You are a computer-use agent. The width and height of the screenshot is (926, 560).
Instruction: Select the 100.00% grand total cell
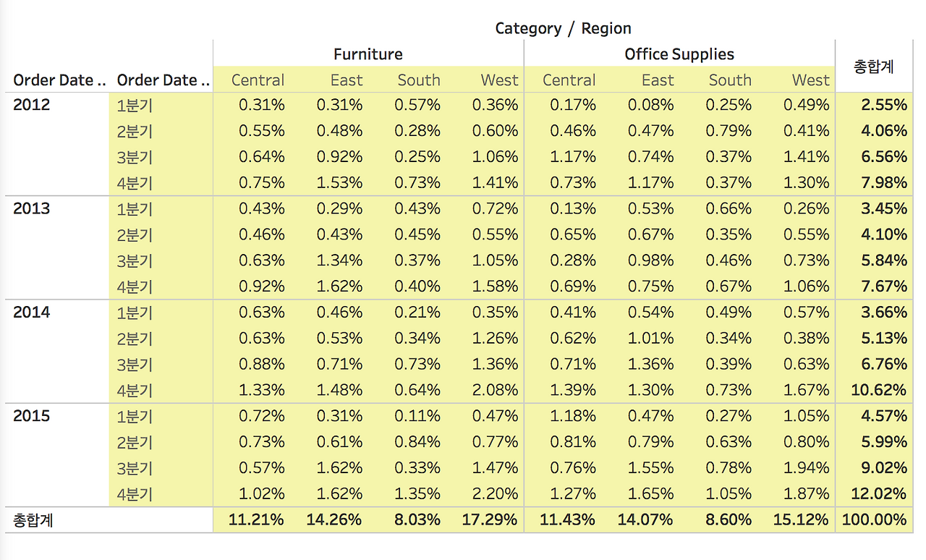pos(873,519)
